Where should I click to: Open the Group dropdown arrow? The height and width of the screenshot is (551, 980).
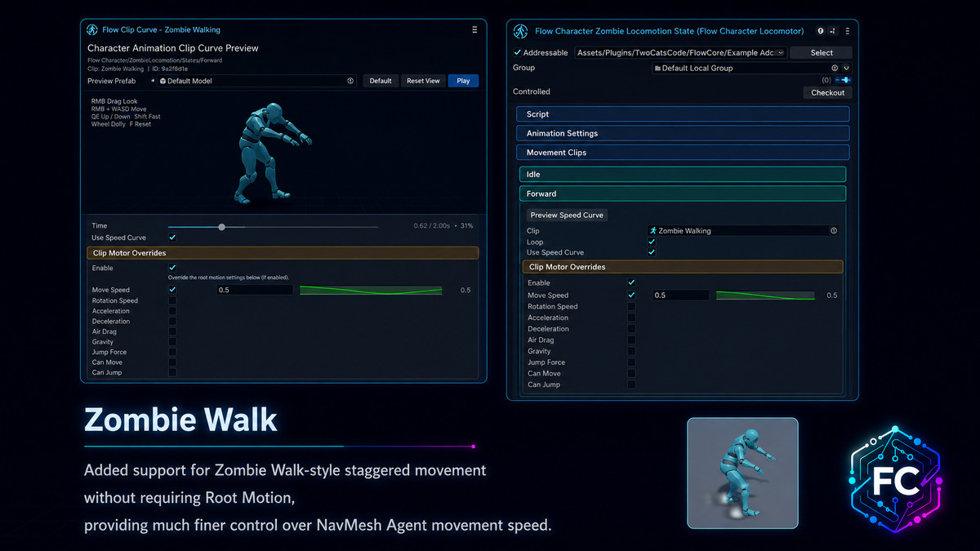pos(846,68)
